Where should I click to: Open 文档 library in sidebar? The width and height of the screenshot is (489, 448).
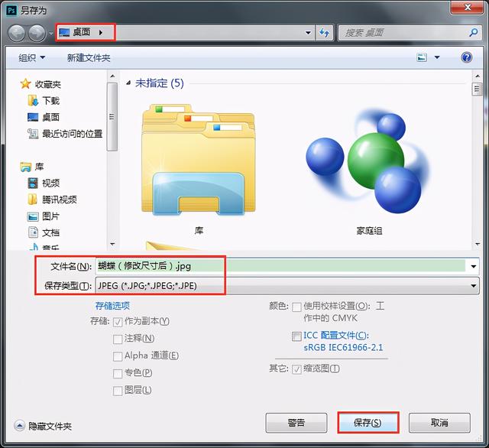click(x=44, y=232)
